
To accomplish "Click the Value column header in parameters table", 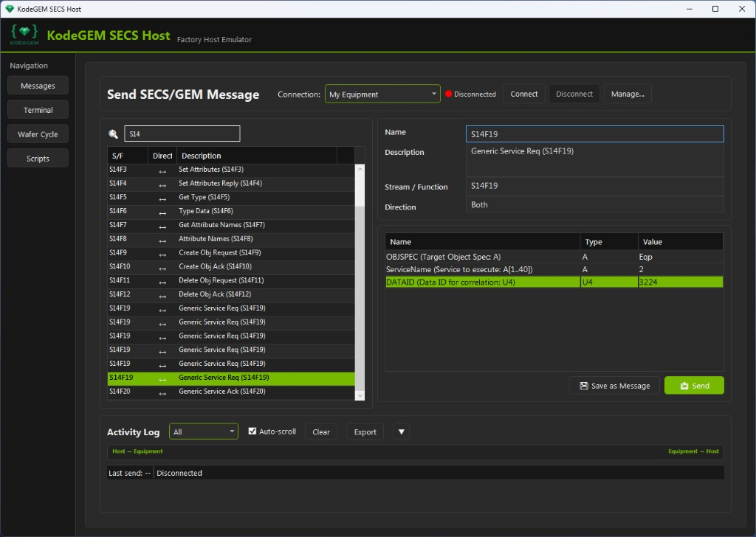I will pos(680,242).
